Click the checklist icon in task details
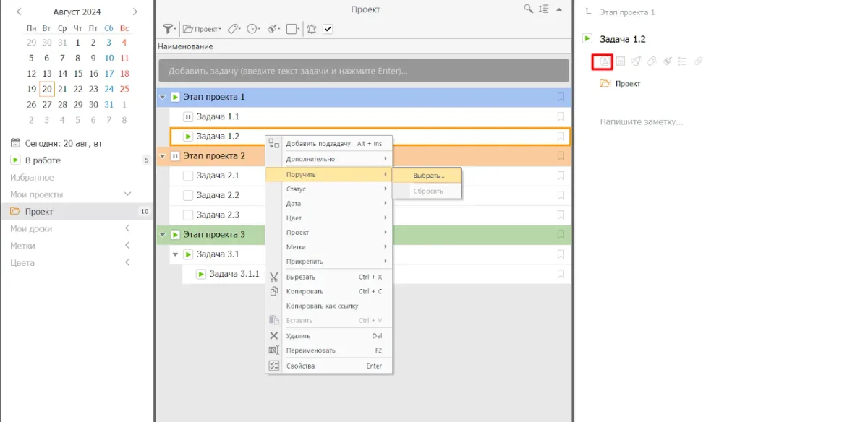This screenshot has height=422, width=868. (x=682, y=61)
